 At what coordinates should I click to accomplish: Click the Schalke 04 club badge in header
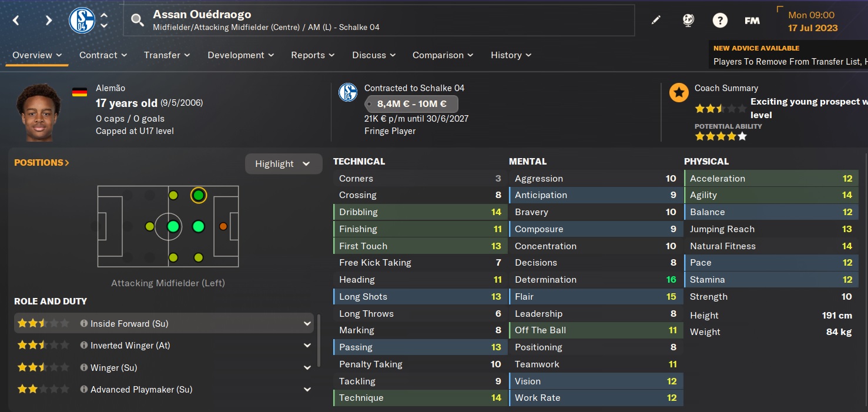[x=82, y=21]
